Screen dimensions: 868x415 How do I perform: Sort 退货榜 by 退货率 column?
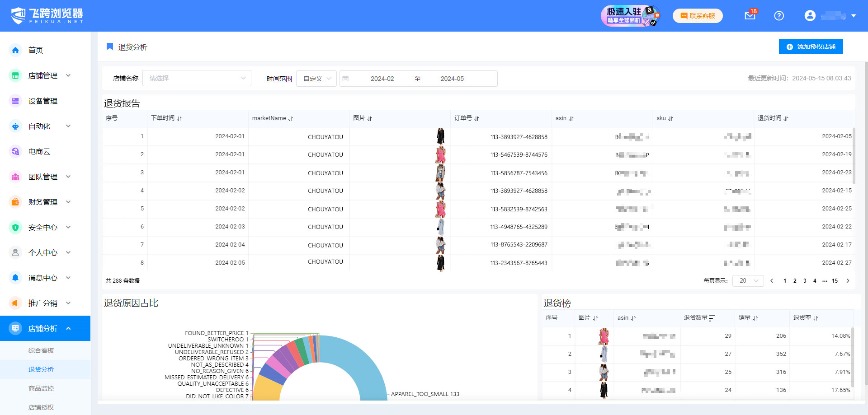816,318
